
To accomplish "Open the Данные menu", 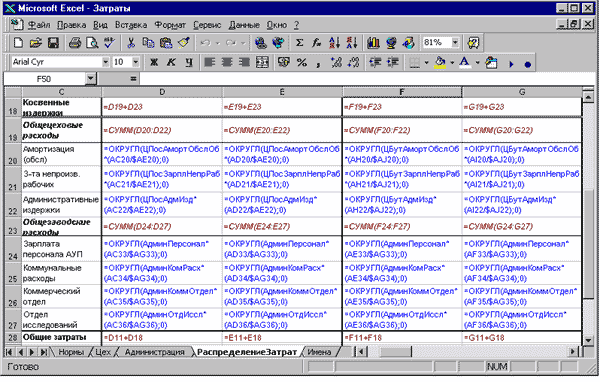I will [x=244, y=25].
